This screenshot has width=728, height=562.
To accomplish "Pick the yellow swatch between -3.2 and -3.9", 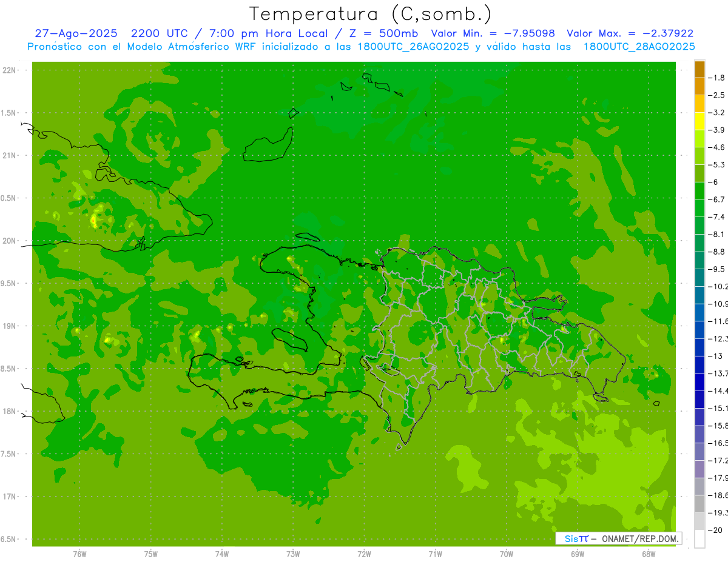I will pos(699,121).
